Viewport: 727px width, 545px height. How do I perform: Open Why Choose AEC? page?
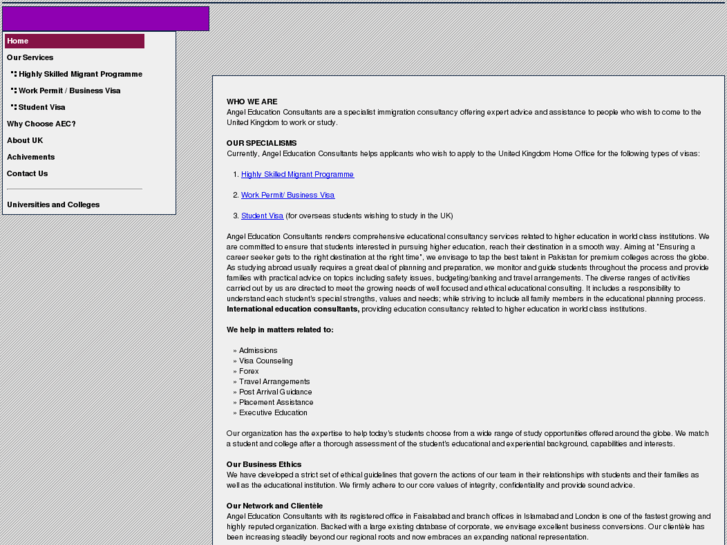[41, 124]
